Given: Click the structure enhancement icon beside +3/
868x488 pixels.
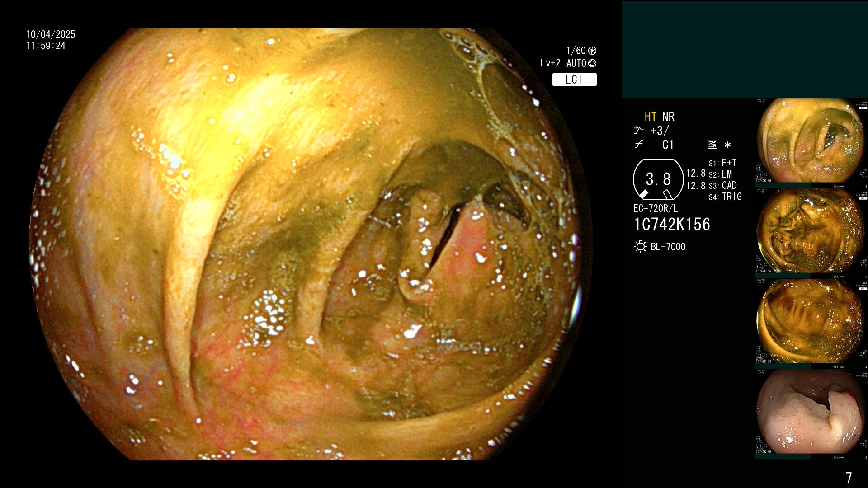Looking at the screenshot, I should pyautogui.click(x=638, y=130).
